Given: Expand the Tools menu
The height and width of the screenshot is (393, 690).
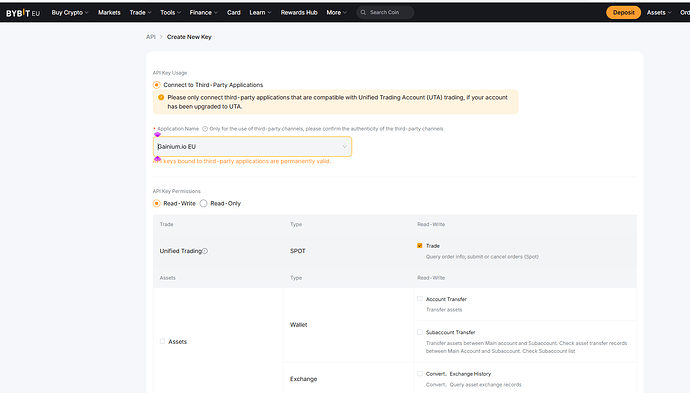Looking at the screenshot, I should click(170, 12).
